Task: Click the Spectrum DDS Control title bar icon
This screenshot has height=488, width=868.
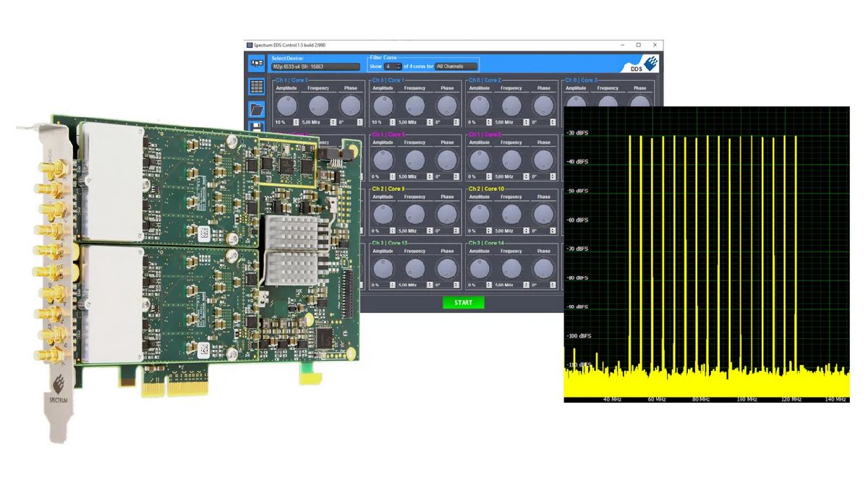Action: tap(250, 45)
